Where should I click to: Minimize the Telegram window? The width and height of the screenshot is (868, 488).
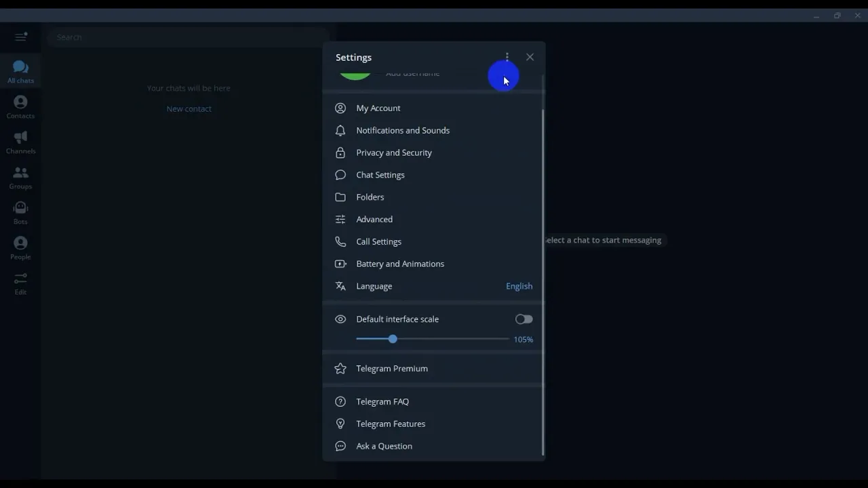pyautogui.click(x=816, y=16)
